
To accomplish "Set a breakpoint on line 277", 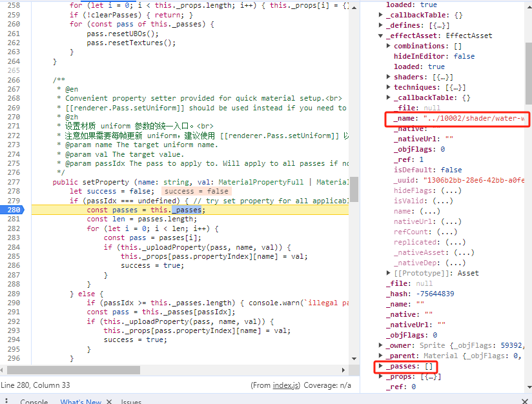I will (14, 182).
